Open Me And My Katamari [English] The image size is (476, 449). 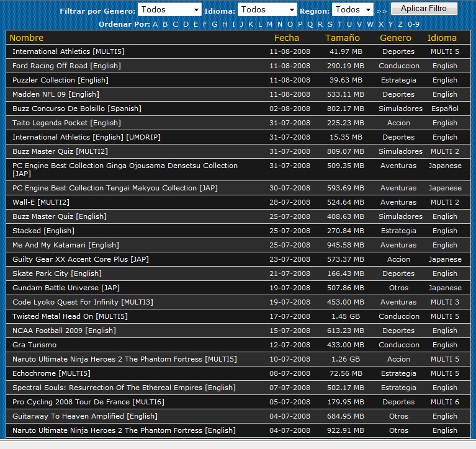66,245
